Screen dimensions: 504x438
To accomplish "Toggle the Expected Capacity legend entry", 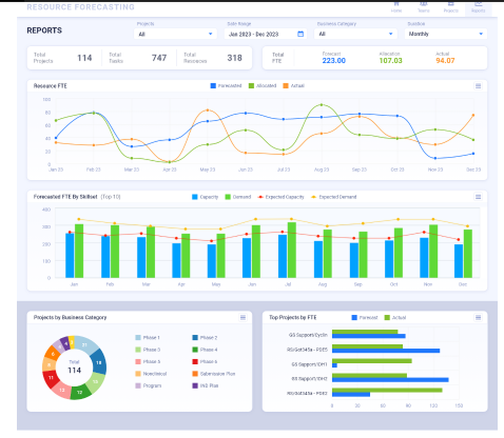I will point(281,197).
